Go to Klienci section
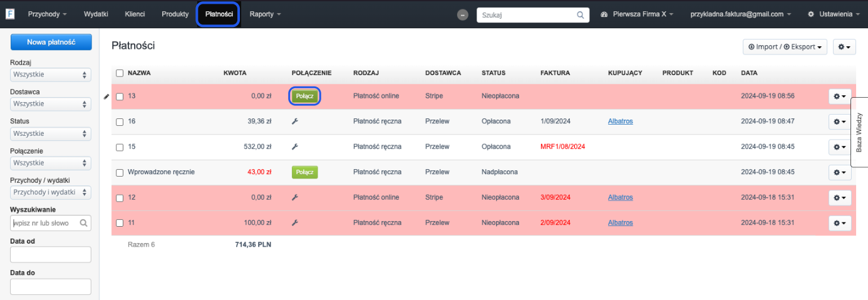868x300 pixels. [x=135, y=14]
